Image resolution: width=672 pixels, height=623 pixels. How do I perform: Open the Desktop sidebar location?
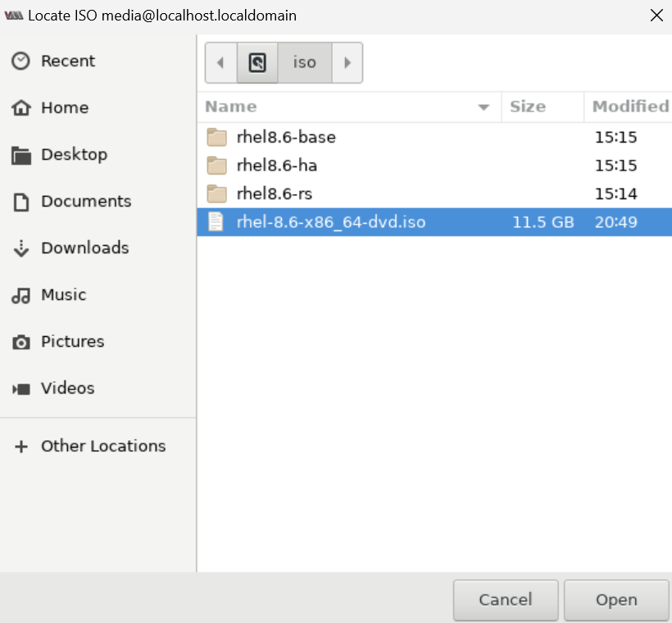[98, 154]
